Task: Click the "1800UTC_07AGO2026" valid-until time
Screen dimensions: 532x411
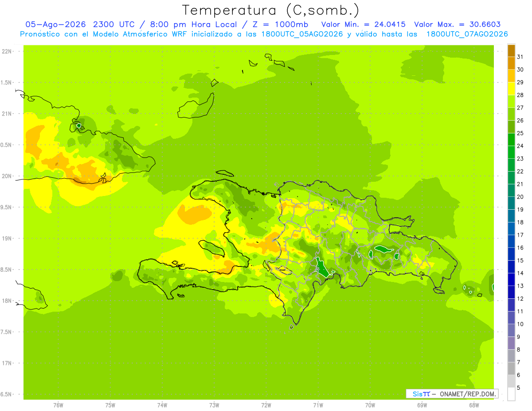Action: (467, 34)
